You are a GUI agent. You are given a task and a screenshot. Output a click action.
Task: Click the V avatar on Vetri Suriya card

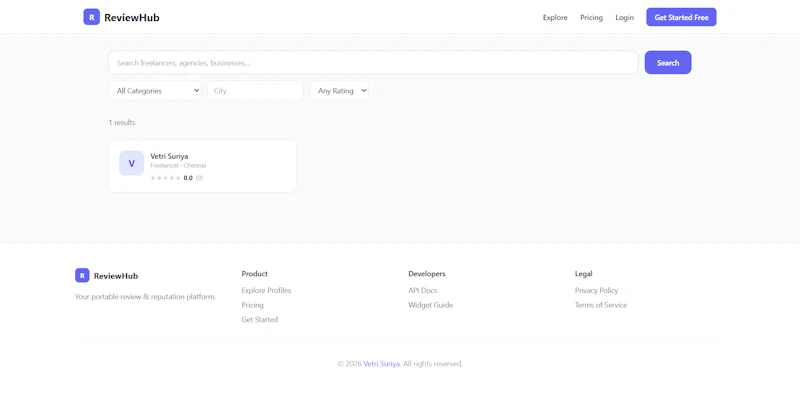[132, 163]
